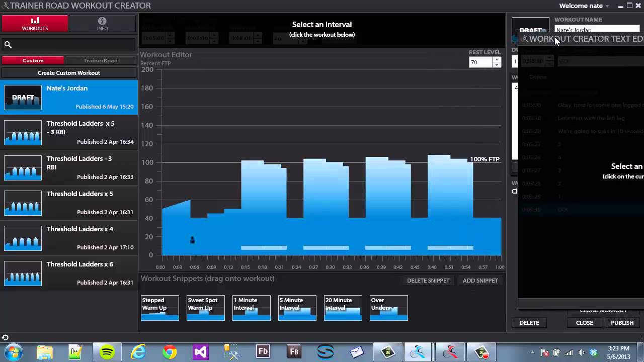Open the taskbar clock showing 3:23 PM
The height and width of the screenshot is (362, 644).
(618, 352)
